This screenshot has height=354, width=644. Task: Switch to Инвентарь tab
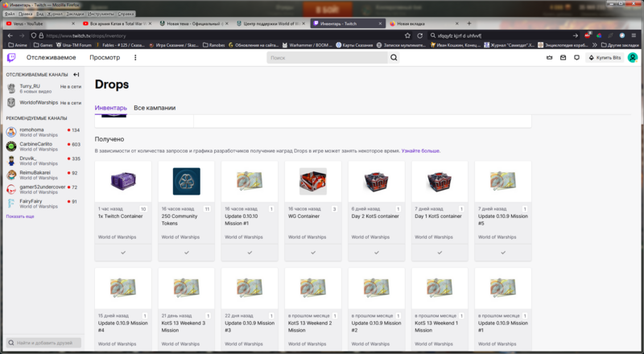(x=111, y=108)
